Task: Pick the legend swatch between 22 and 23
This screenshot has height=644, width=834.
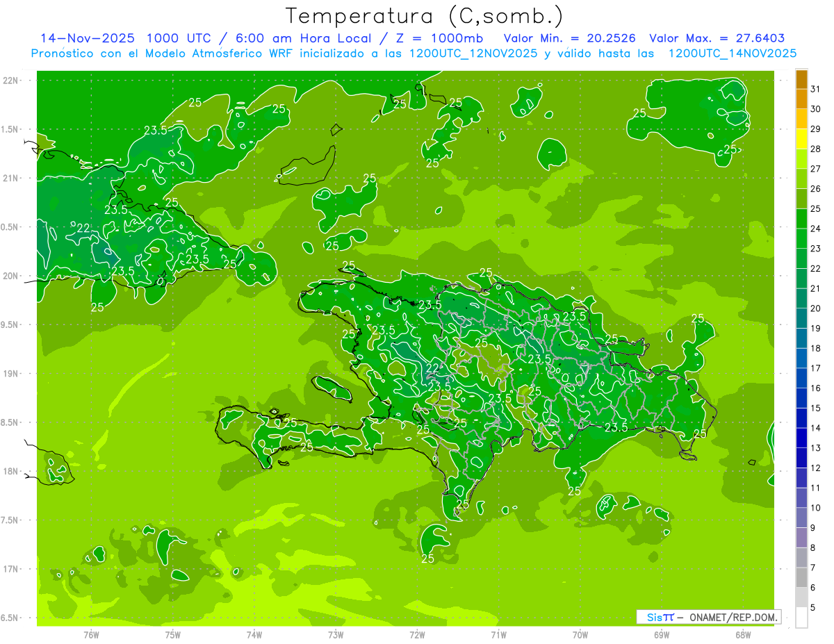Action: 801,258
